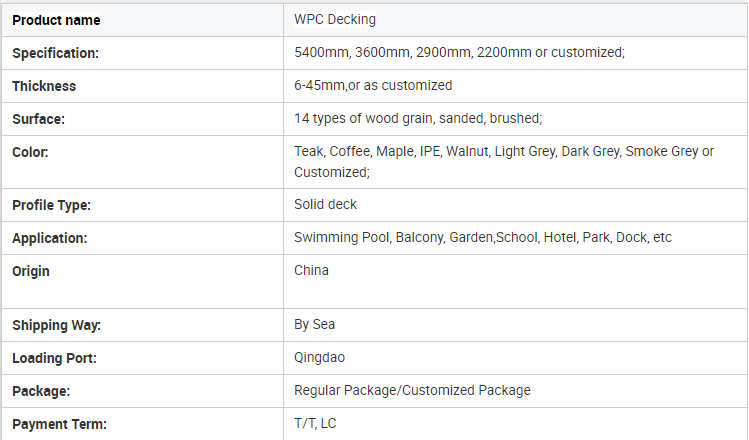The image size is (749, 440).
Task: Select the "Solid deck" value cell
Action: pyautogui.click(x=325, y=205)
